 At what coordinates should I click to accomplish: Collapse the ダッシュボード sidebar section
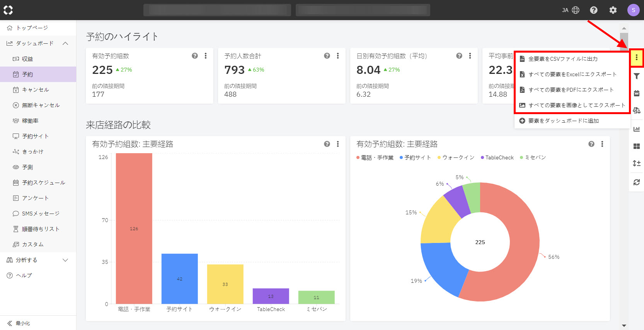pos(65,43)
